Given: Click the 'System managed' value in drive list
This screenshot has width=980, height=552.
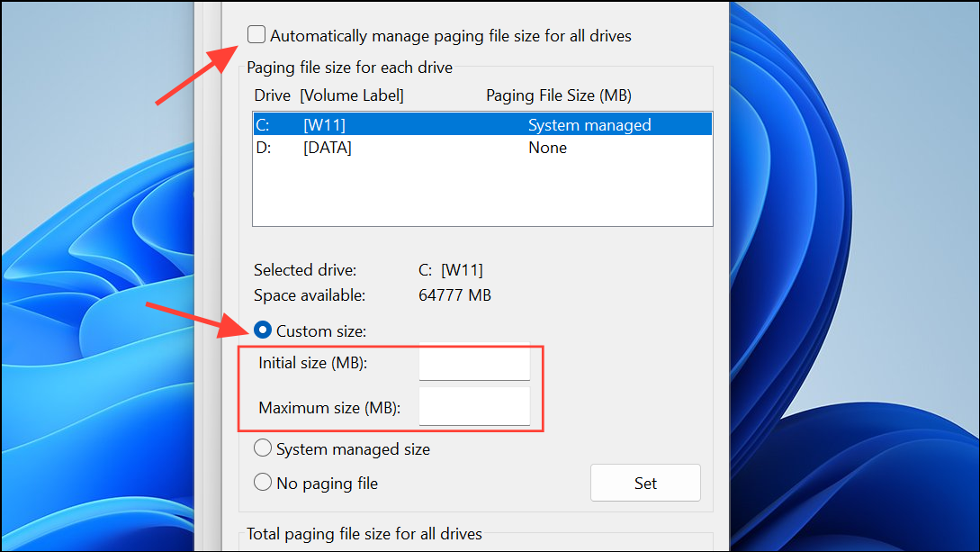Looking at the screenshot, I should click(x=589, y=125).
